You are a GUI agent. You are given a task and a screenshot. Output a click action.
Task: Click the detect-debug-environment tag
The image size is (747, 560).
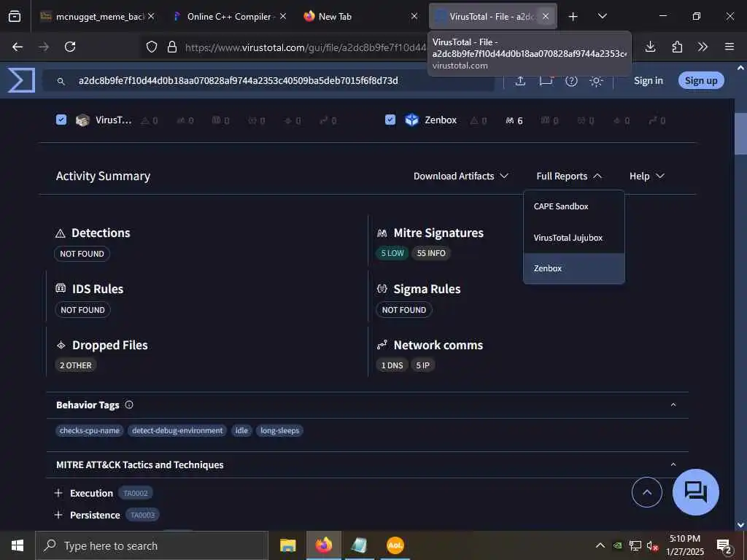tap(177, 430)
